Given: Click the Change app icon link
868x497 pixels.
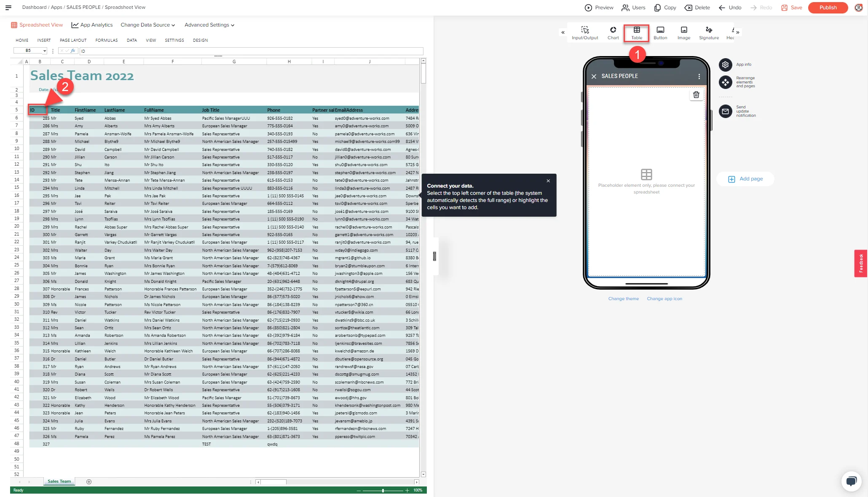Looking at the screenshot, I should (x=664, y=298).
